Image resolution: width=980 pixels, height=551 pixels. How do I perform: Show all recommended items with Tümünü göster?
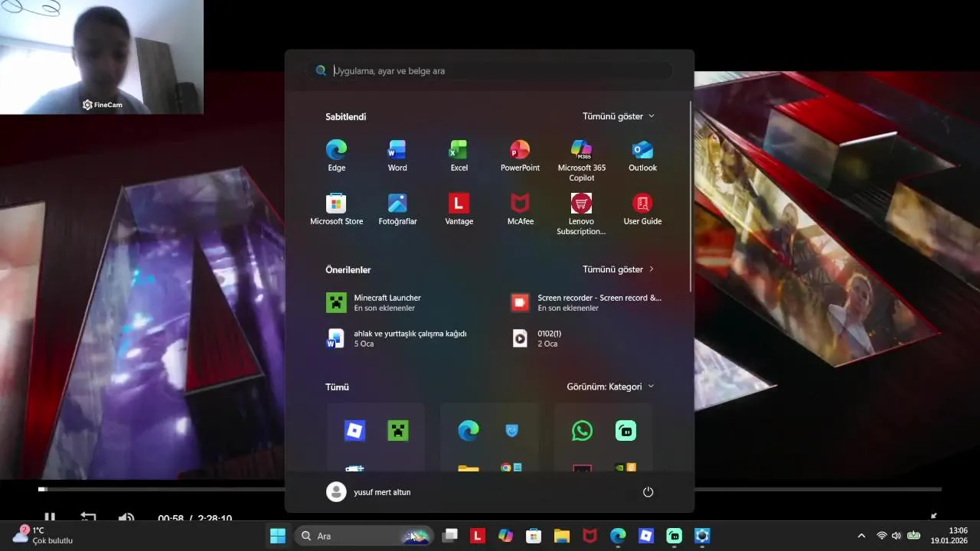[x=619, y=269]
